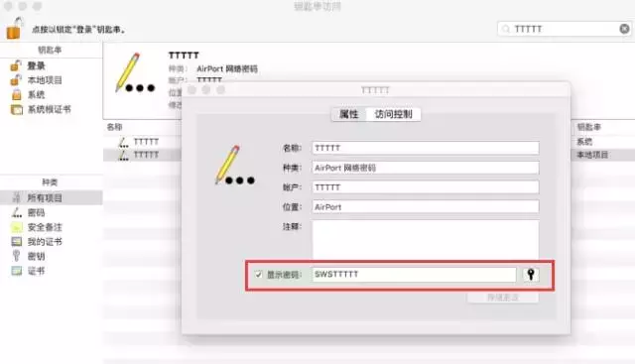Select the 证书 category
Viewport: 635px width, 364px height.
(x=36, y=271)
